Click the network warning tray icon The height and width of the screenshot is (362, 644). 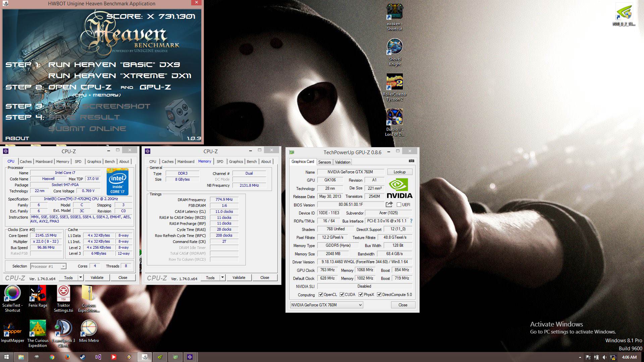pos(613,357)
